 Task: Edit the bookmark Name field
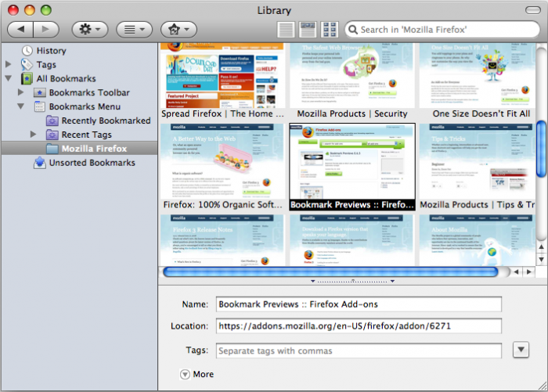[359, 304]
